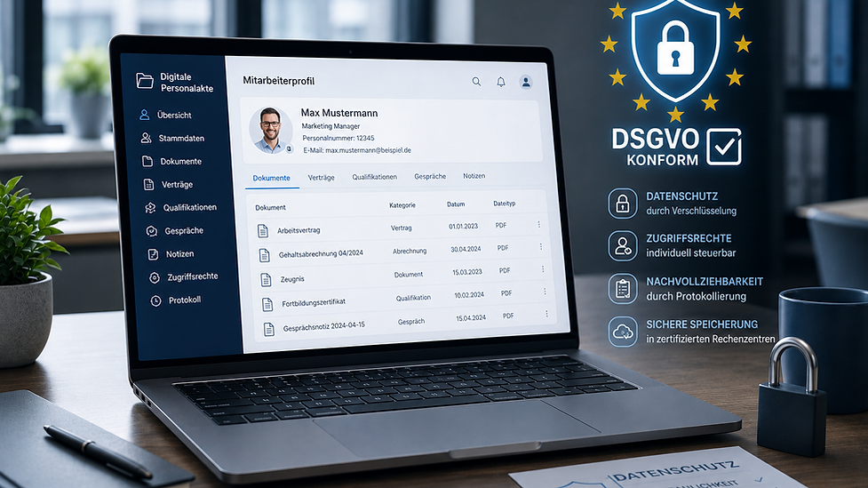Open the Zeugnis document name

point(292,279)
